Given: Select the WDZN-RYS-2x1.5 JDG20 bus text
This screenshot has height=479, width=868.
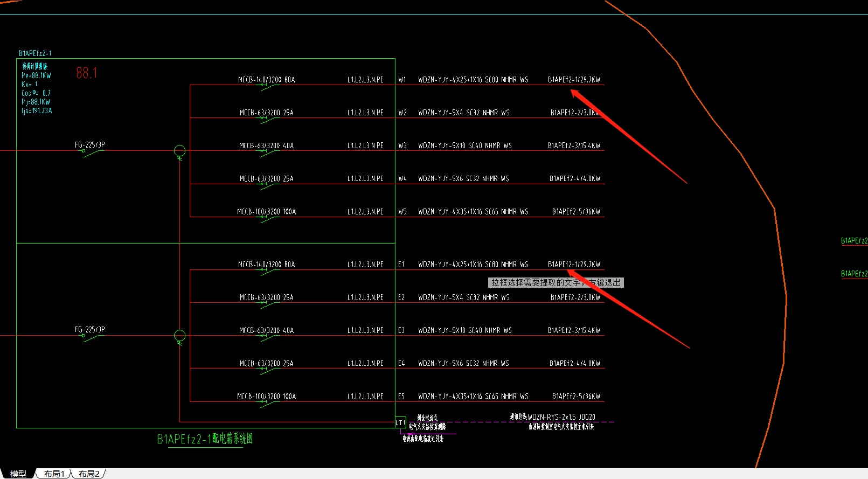Looking at the screenshot, I should pos(561,417).
